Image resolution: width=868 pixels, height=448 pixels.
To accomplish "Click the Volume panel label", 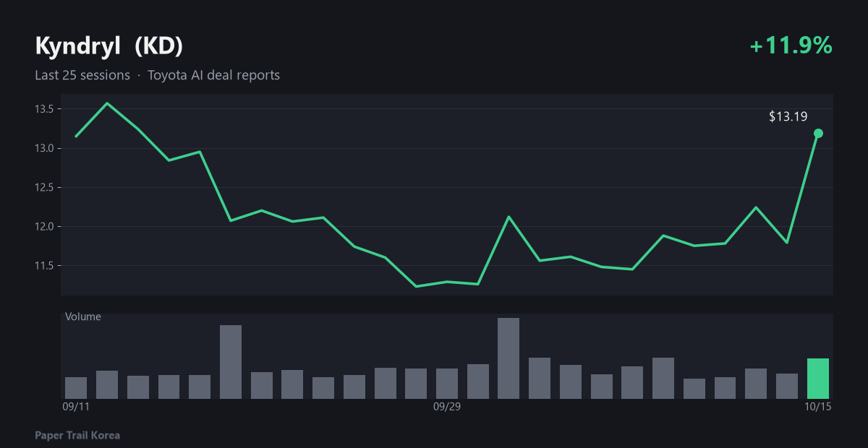I will click(83, 316).
